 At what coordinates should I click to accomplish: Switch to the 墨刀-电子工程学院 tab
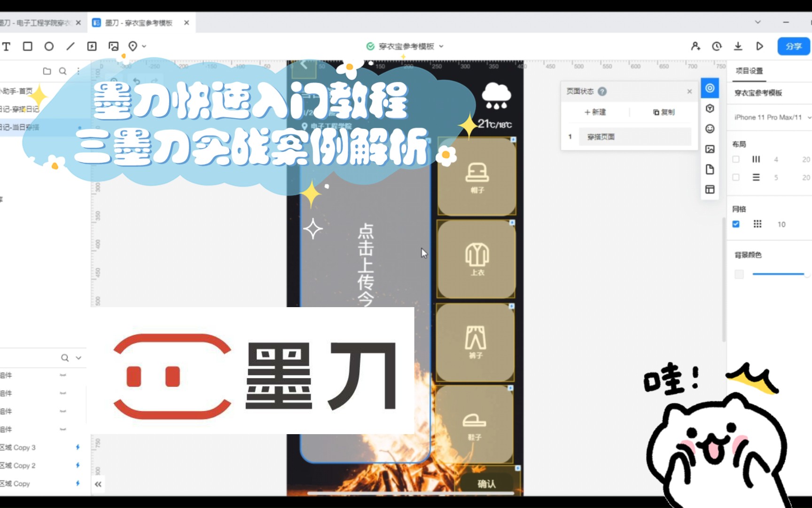pos(35,22)
